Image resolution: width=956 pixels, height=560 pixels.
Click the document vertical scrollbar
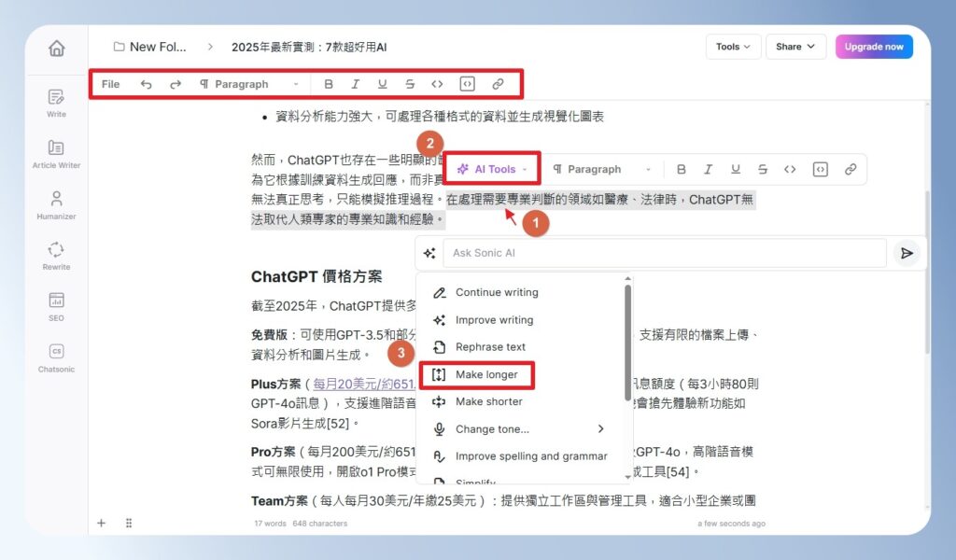click(x=927, y=273)
